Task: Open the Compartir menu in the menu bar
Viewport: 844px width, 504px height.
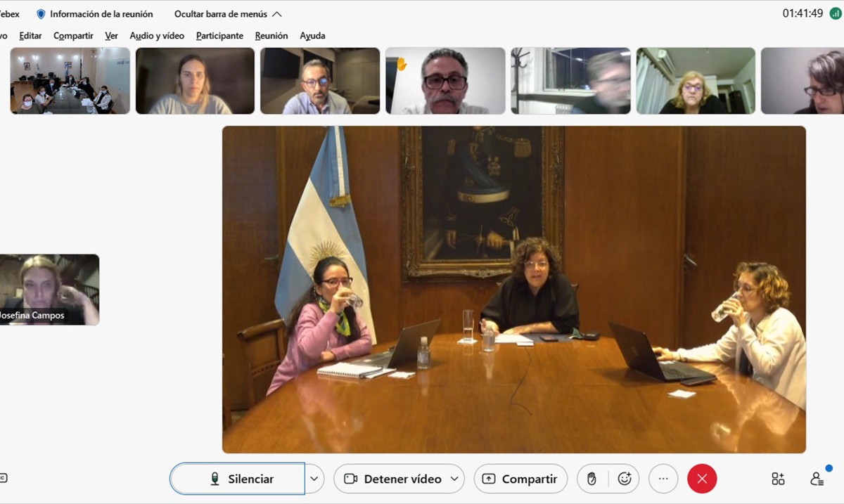Action: tap(73, 36)
